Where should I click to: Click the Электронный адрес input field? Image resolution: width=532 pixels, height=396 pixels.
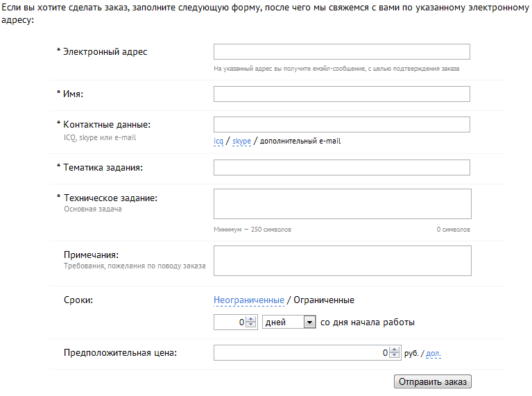[341, 52]
